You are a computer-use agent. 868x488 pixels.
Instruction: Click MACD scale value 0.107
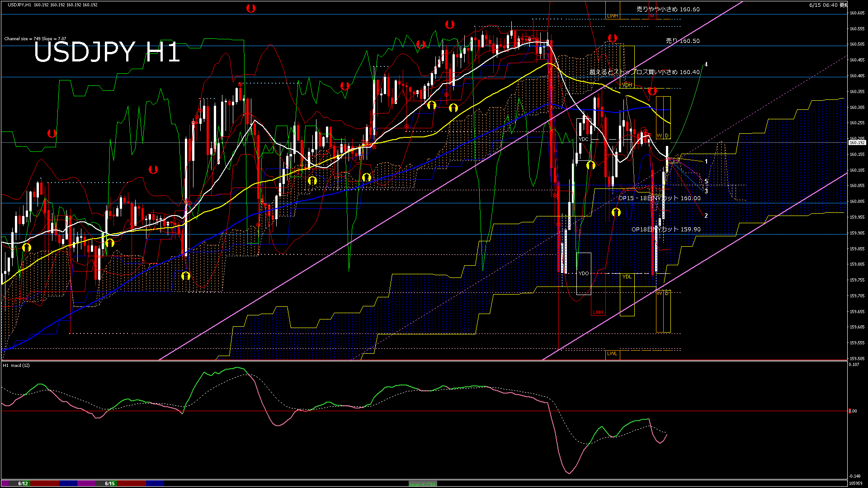[x=854, y=365]
